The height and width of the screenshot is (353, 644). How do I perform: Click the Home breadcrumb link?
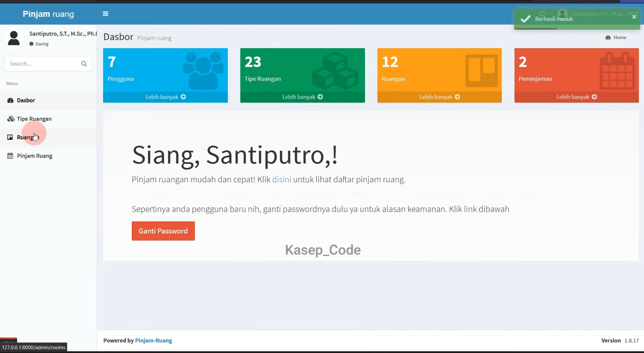pyautogui.click(x=620, y=38)
